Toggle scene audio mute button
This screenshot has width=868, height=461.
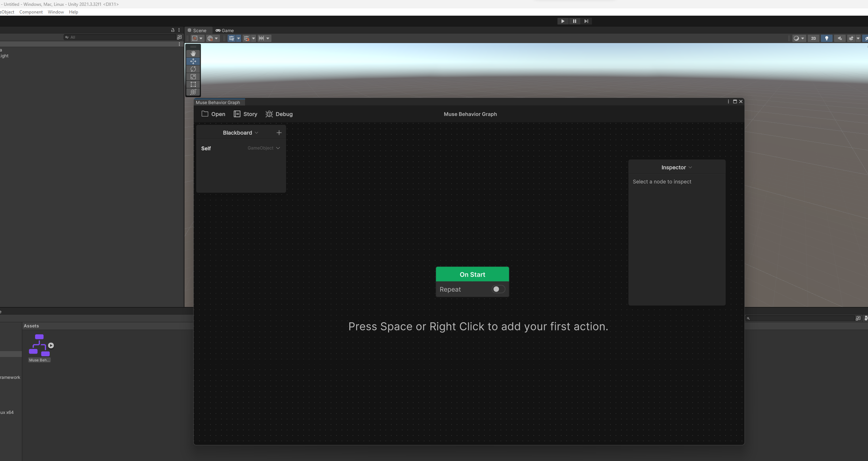(x=840, y=38)
